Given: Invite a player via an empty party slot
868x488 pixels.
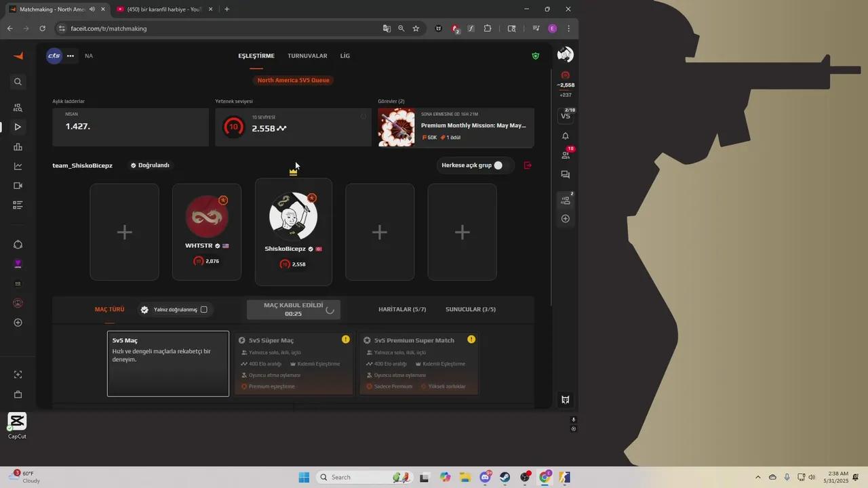Looking at the screenshot, I should coord(124,232).
